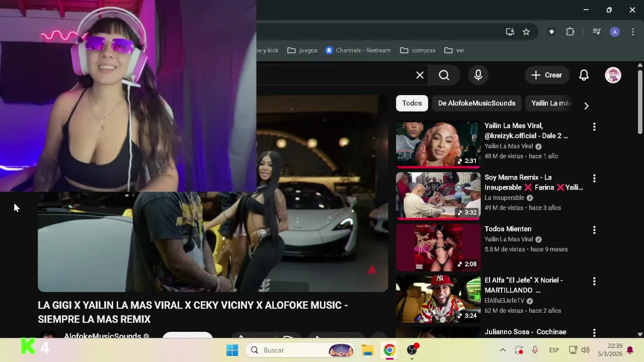The width and height of the screenshot is (644, 362).
Task: Open Todos Mienten video thumbnail
Action: pyautogui.click(x=438, y=247)
